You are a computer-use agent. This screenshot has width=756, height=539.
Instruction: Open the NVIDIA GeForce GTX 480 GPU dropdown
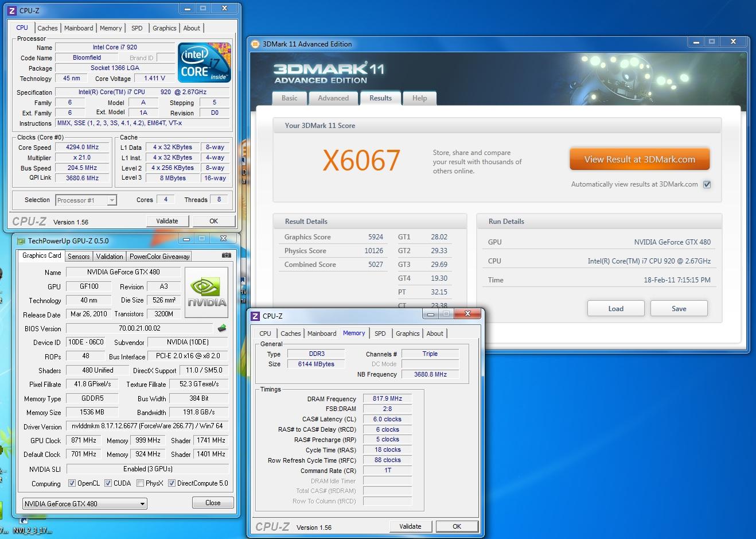[x=85, y=503]
